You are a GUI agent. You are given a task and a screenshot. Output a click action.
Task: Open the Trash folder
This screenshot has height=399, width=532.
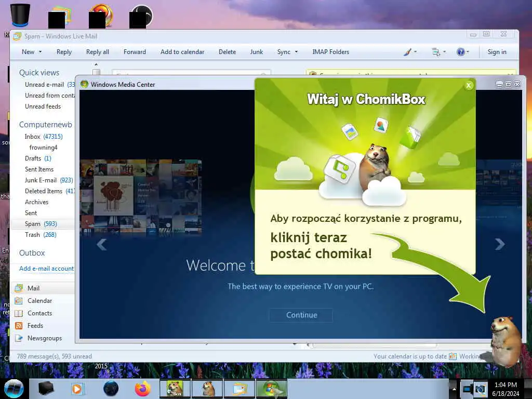[41, 235]
